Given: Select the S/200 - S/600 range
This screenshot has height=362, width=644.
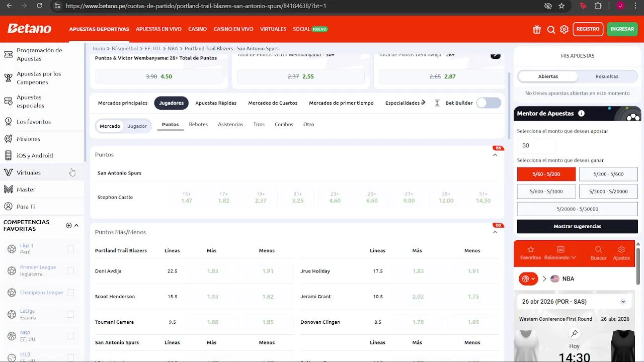Looking at the screenshot, I should 608,174.
